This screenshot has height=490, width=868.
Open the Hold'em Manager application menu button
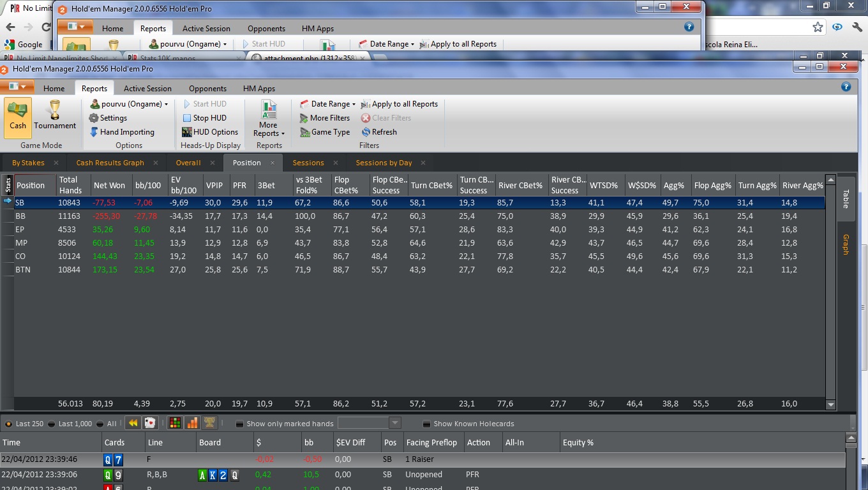(17, 87)
